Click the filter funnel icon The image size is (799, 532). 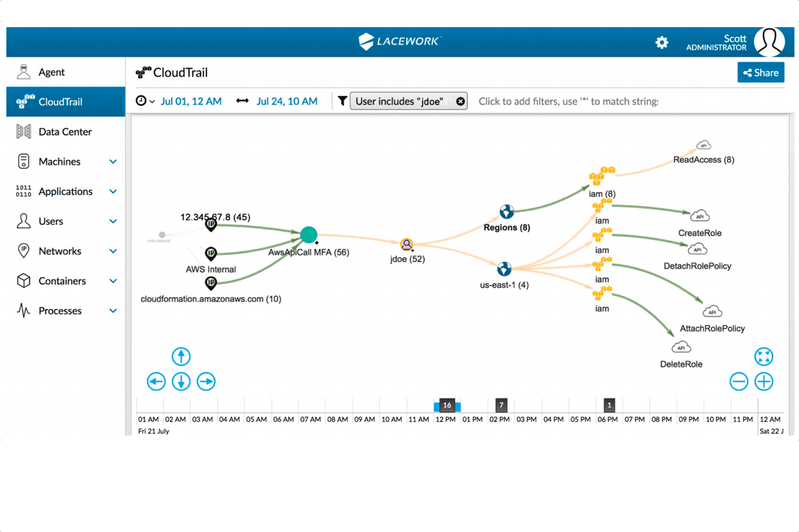[x=342, y=101]
